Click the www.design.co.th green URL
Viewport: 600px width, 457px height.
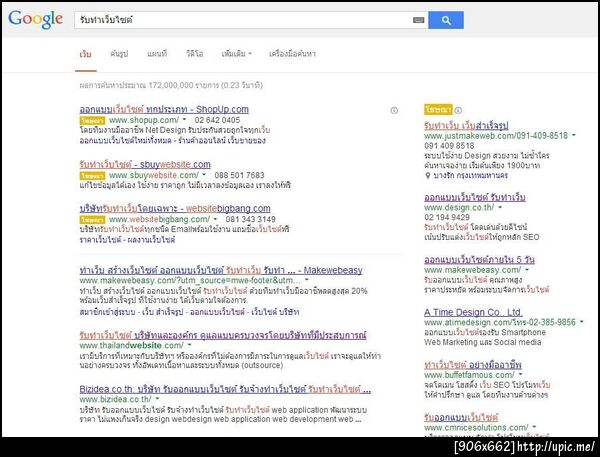point(459,208)
